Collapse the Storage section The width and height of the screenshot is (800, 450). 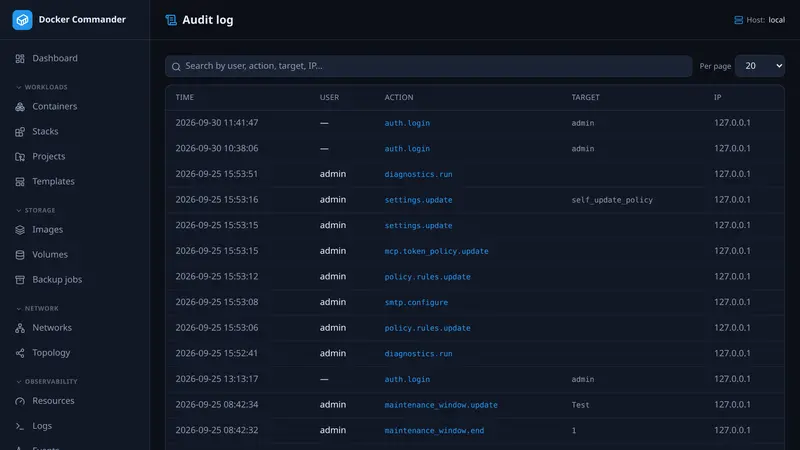coord(35,210)
